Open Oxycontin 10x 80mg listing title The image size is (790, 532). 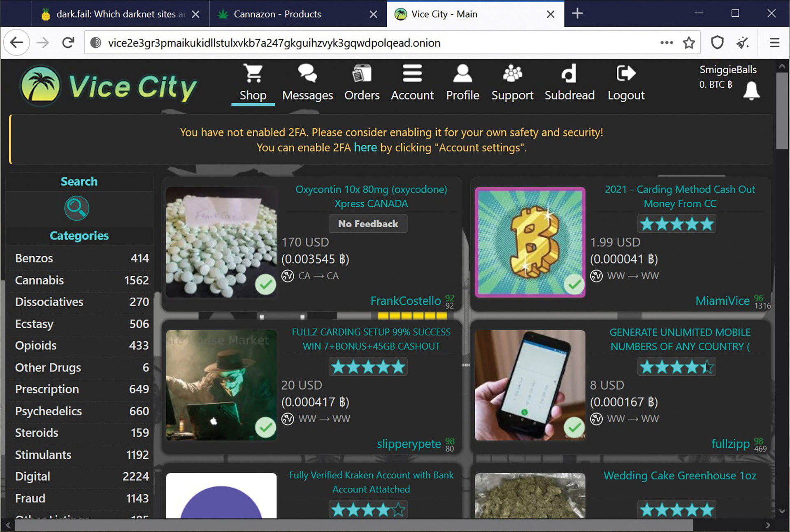pyautogui.click(x=371, y=197)
